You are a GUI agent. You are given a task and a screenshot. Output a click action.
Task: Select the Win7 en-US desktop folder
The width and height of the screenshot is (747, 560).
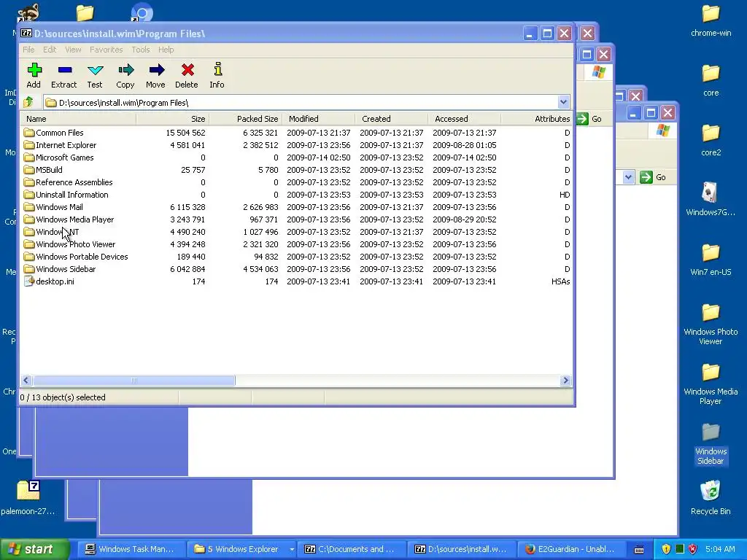pos(711,253)
